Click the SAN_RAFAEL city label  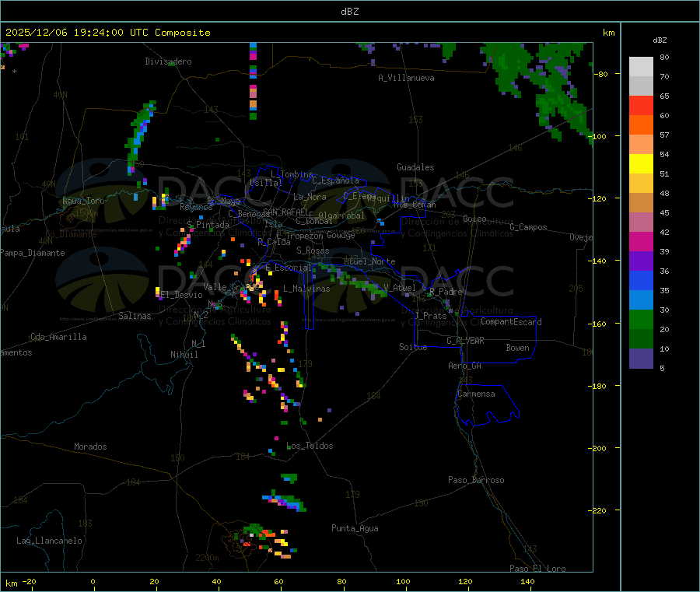(285, 212)
